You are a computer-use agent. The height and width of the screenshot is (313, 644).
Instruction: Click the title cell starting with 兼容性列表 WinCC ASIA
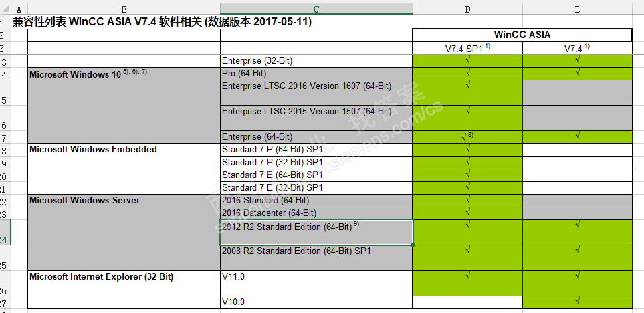pos(162,22)
